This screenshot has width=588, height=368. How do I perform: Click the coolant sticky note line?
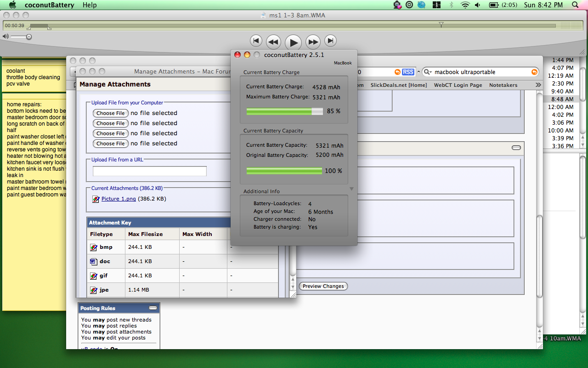coord(16,71)
